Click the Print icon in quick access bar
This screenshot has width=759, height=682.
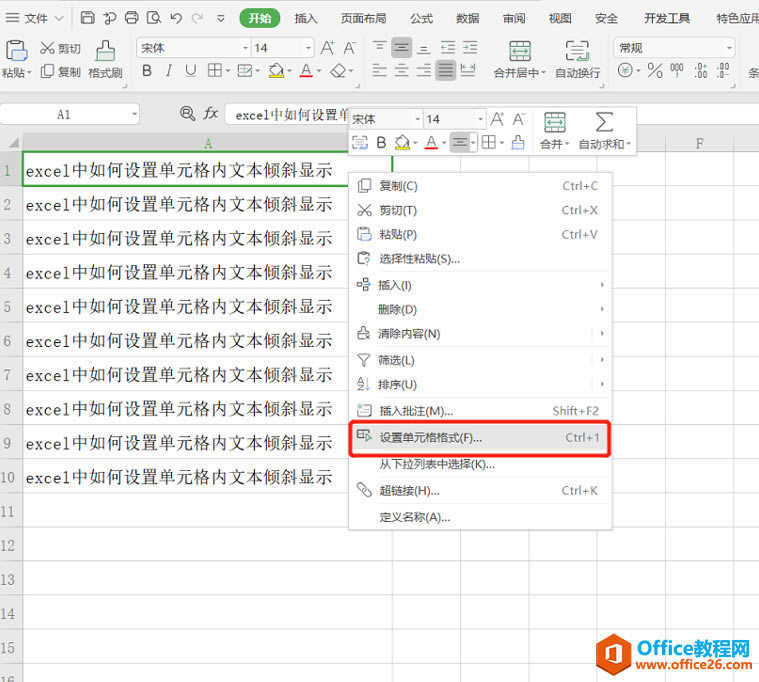[132, 18]
